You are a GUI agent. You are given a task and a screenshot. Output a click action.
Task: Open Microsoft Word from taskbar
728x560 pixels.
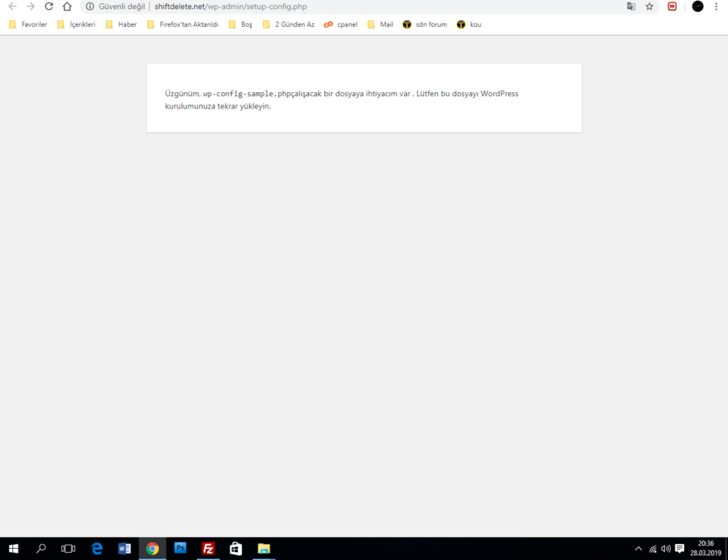(125, 549)
